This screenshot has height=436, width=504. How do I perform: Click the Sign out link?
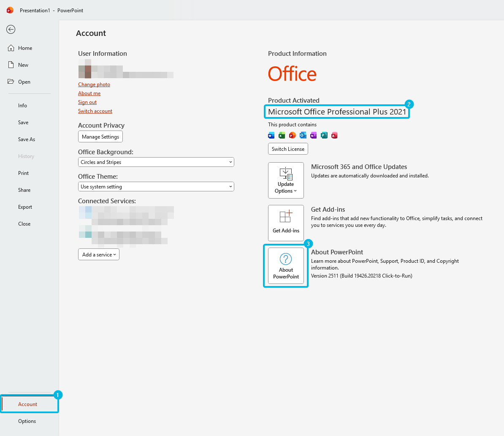pyautogui.click(x=87, y=102)
